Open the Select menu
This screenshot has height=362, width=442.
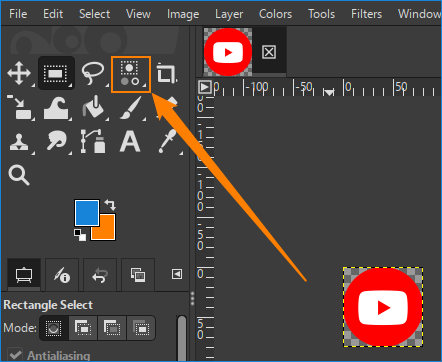(94, 14)
